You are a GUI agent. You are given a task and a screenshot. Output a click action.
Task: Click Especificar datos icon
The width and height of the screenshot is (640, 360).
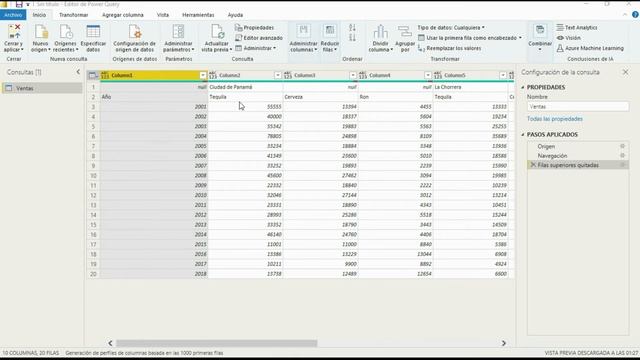[93, 32]
